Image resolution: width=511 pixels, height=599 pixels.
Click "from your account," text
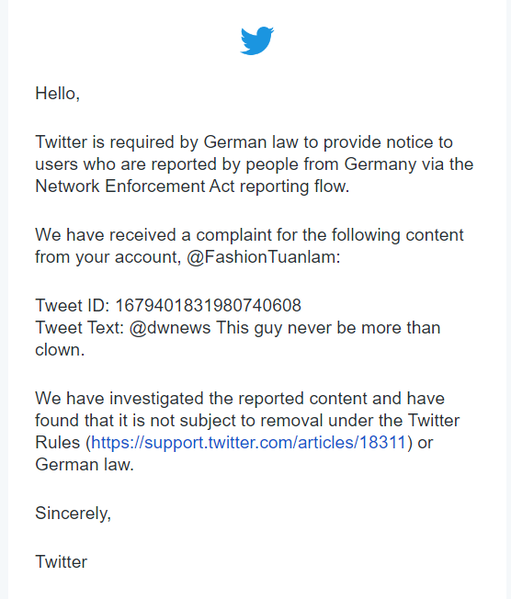[x=108, y=257]
